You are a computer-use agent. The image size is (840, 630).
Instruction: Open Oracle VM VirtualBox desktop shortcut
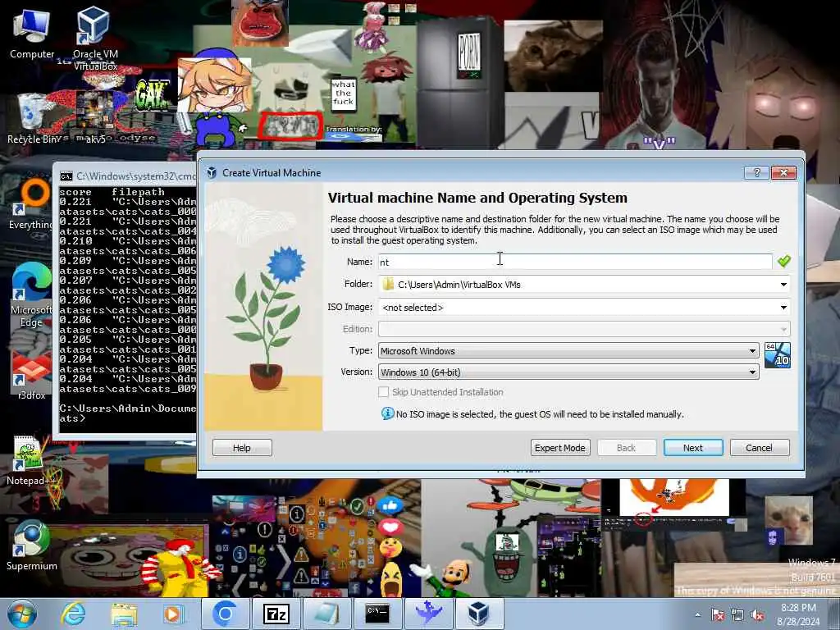(x=95, y=38)
